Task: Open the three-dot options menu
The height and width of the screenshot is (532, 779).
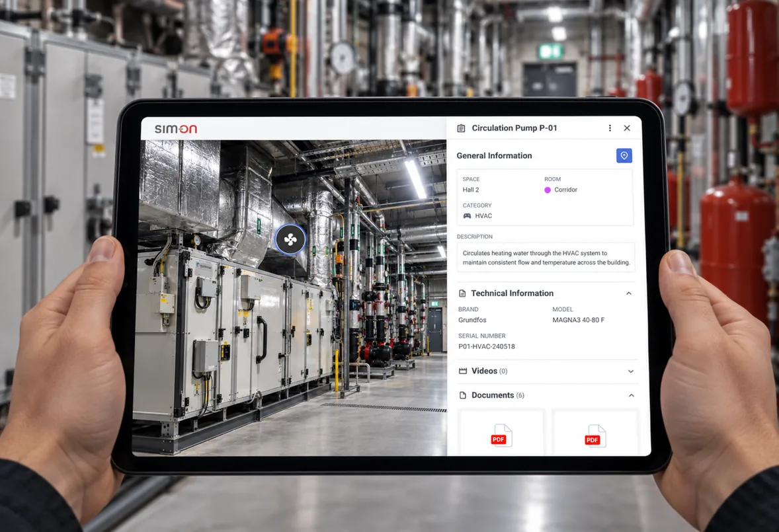Action: pos(610,128)
